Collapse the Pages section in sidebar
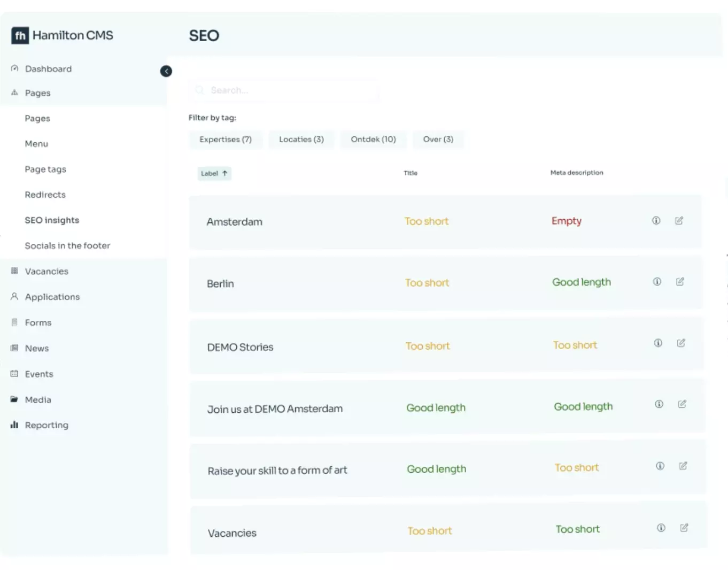The width and height of the screenshot is (728, 570). [37, 93]
